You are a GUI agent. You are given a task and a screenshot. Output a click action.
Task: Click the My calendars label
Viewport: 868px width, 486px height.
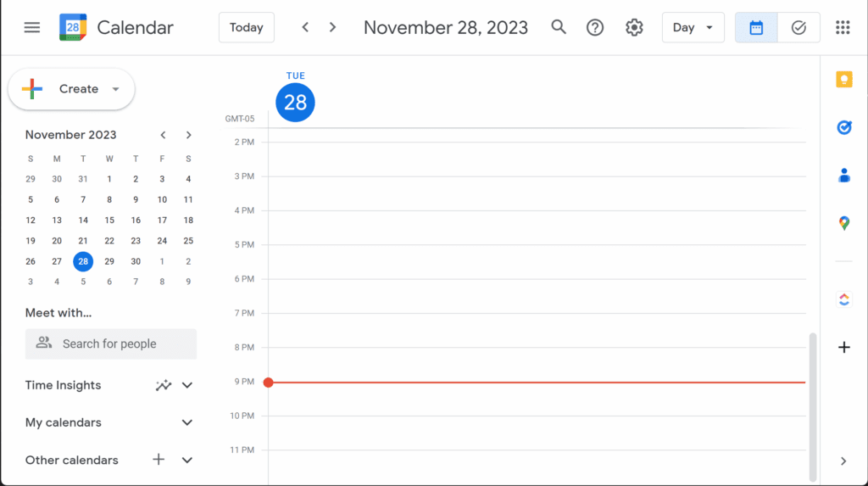[63, 423]
